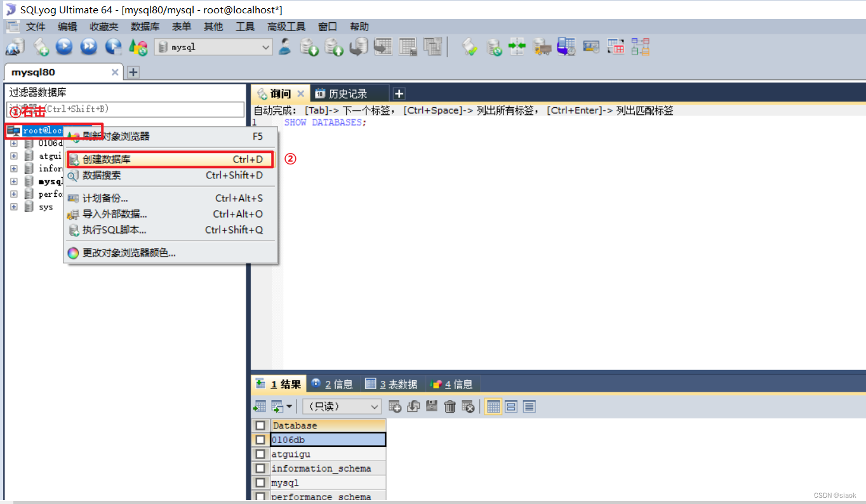Expand the performance_schema tree node
Viewport: 866px width, 504px height.
(x=13, y=194)
